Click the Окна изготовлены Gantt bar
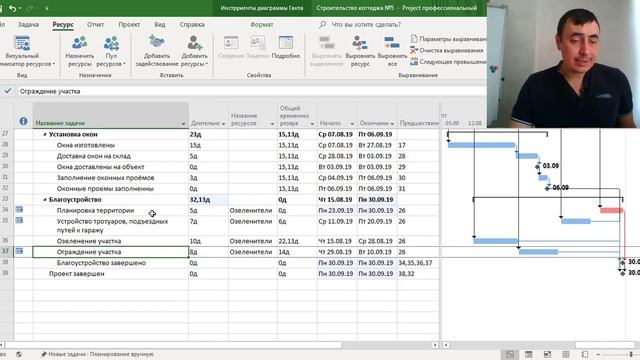 481,145
